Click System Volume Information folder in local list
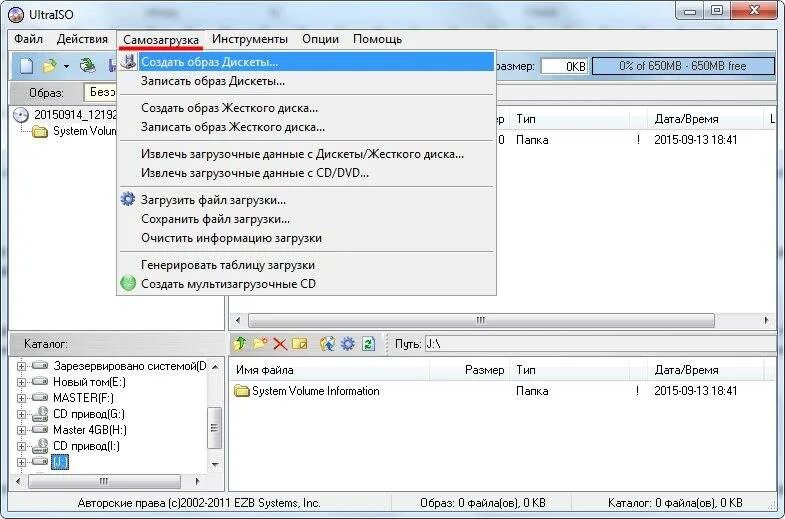The height and width of the screenshot is (519, 785). 307,391
